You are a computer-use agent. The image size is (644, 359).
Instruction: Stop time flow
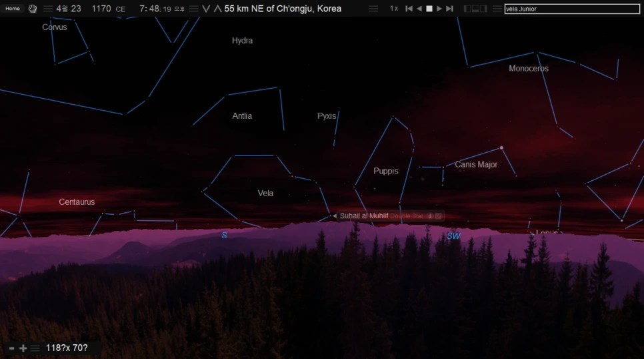(429, 9)
